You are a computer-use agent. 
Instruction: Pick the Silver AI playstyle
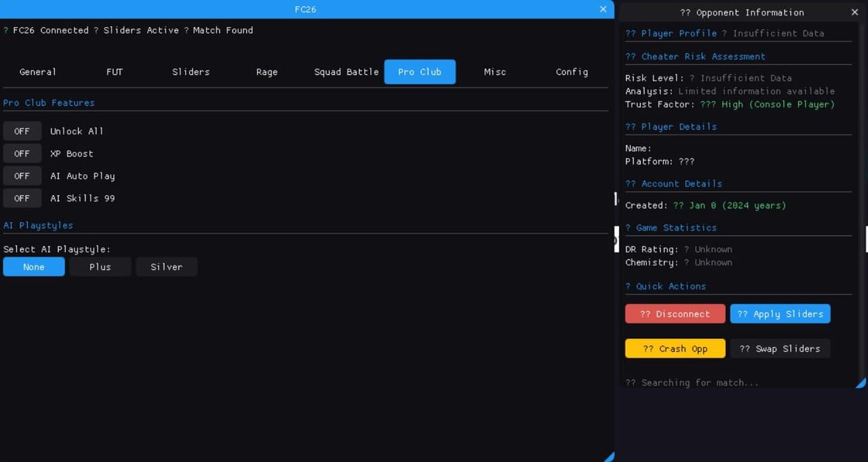click(x=166, y=267)
